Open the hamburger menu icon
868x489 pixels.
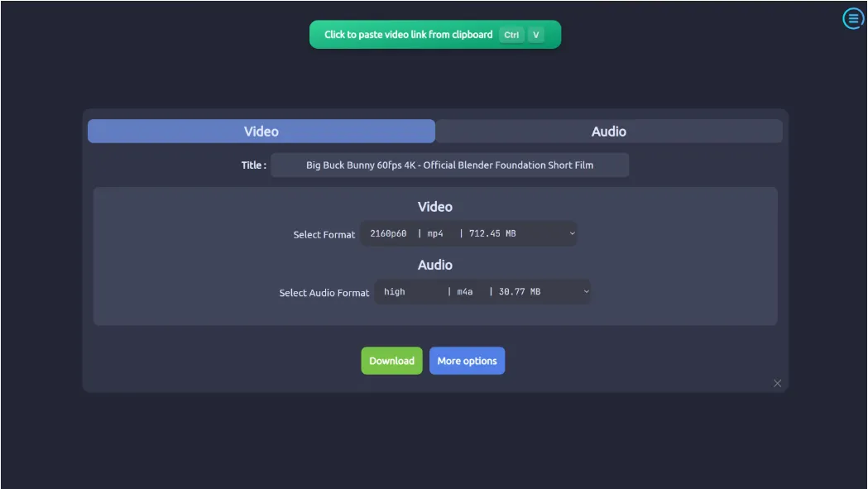pos(853,18)
